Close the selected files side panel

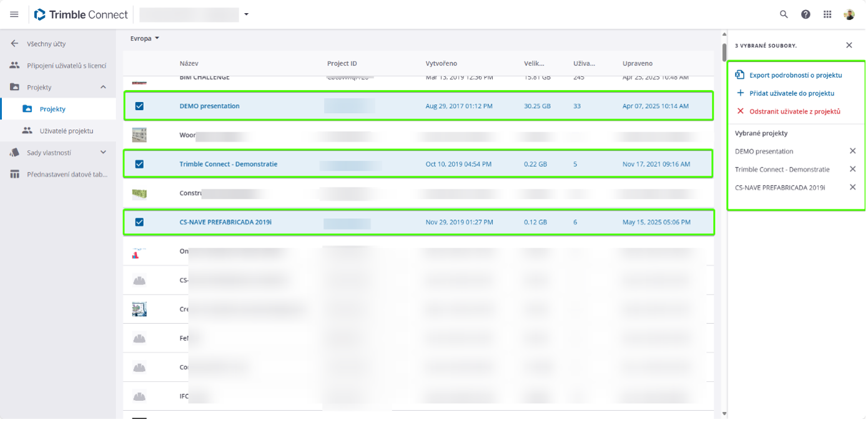tap(849, 45)
